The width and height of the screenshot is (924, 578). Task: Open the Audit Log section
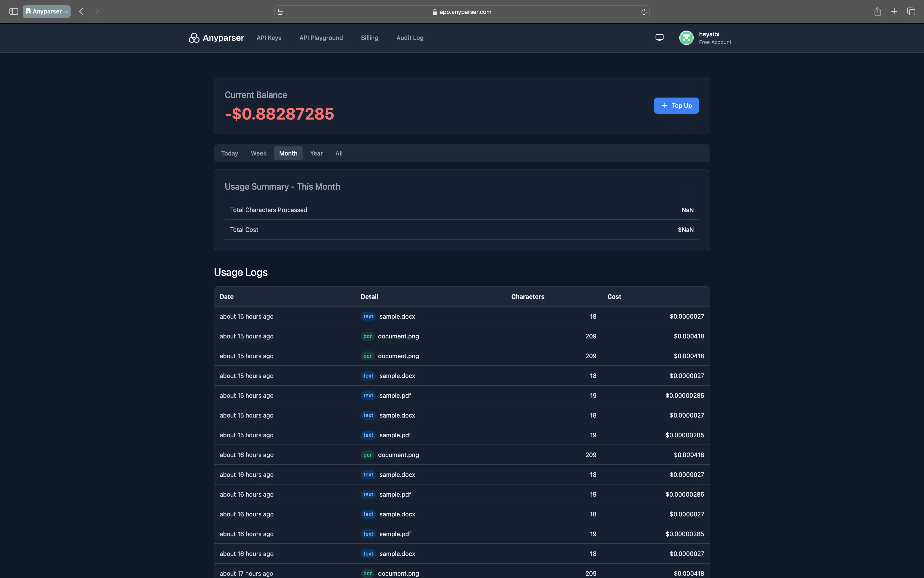(x=409, y=38)
